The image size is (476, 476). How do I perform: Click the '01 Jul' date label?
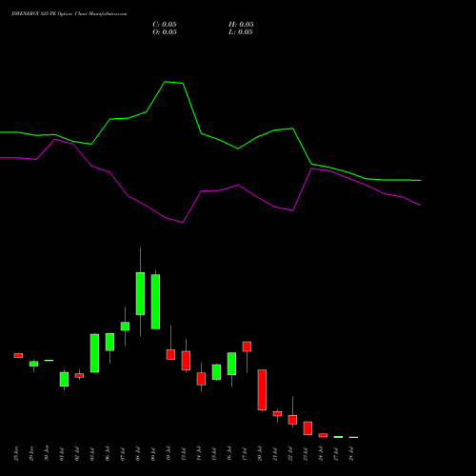(x=62, y=454)
